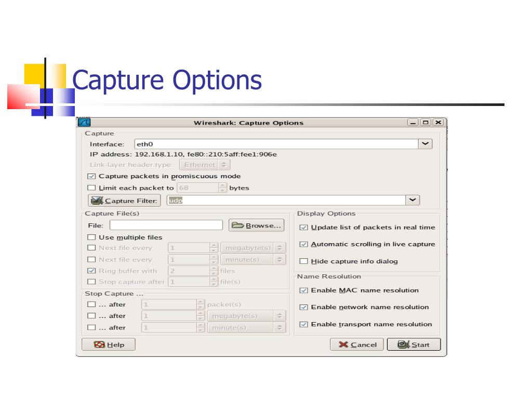Image resolution: width=532 pixels, height=399 pixels.
Task: Click the Ring buffer files count spinner
Action: coord(193,271)
